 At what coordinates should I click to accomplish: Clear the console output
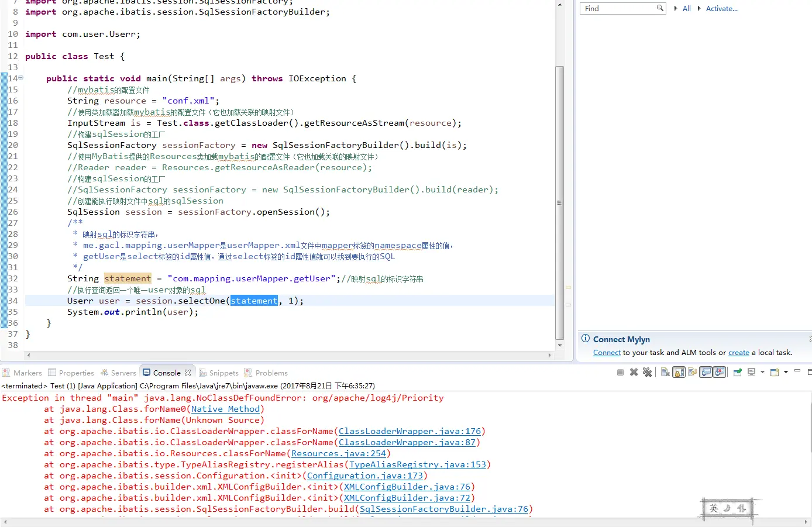point(665,373)
